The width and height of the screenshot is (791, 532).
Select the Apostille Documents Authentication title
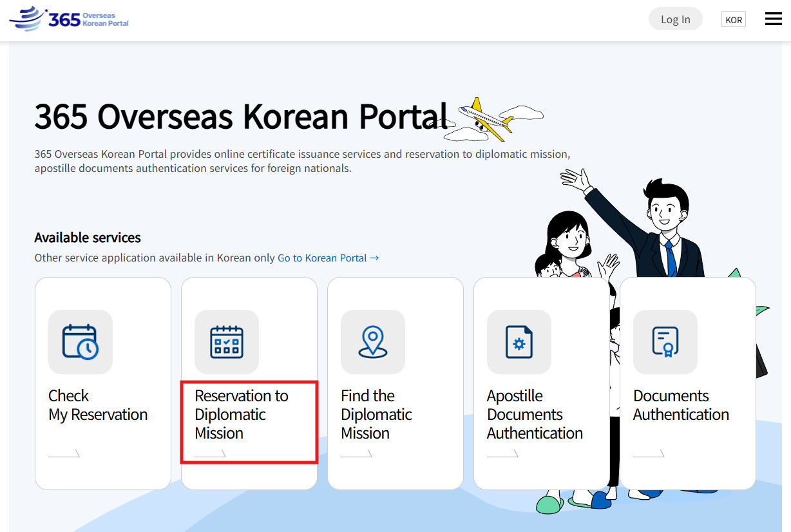[x=535, y=414]
